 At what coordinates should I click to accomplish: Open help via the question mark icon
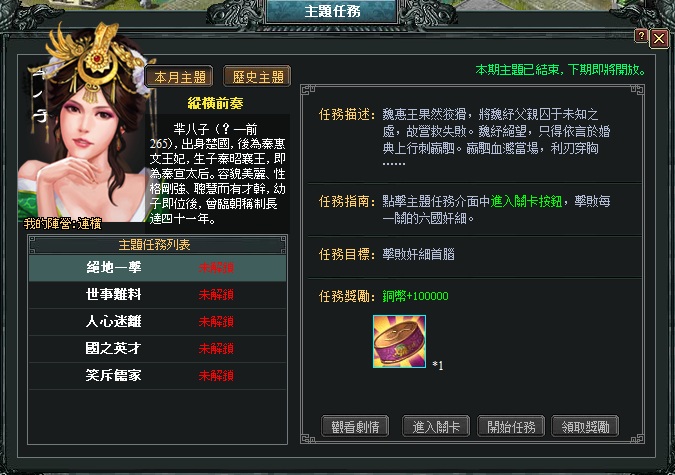pos(641,36)
